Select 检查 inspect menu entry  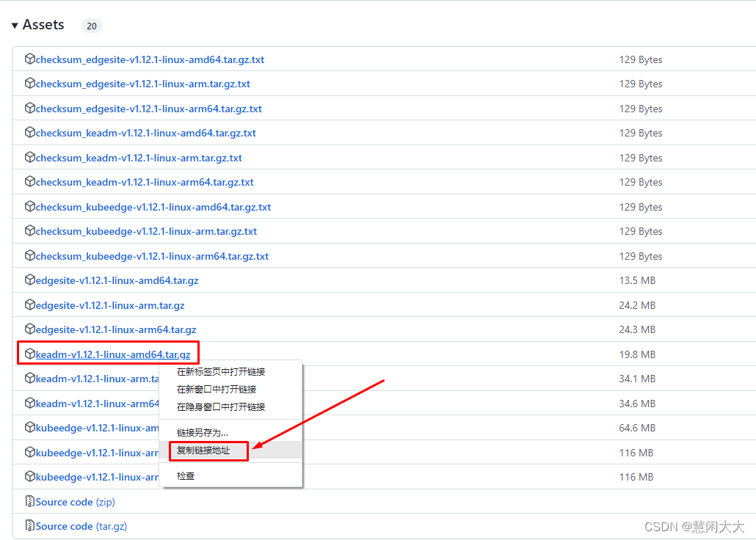point(230,476)
